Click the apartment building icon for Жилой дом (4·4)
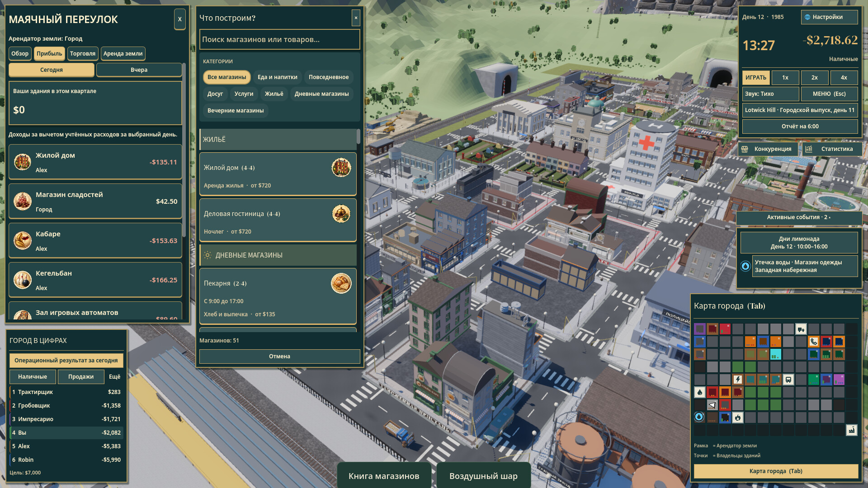This screenshot has width=868, height=488. point(341,168)
